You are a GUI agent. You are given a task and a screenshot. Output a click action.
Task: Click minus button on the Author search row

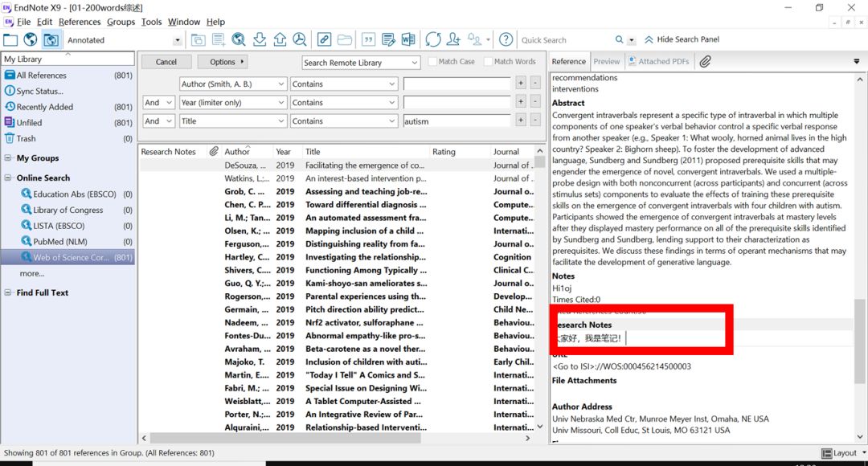pos(534,83)
